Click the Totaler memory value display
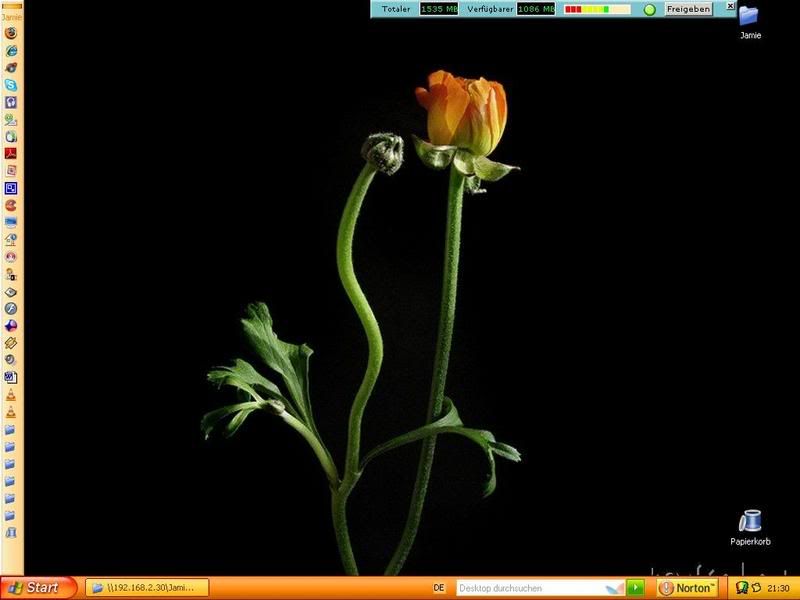This screenshot has width=800, height=600. 438,9
